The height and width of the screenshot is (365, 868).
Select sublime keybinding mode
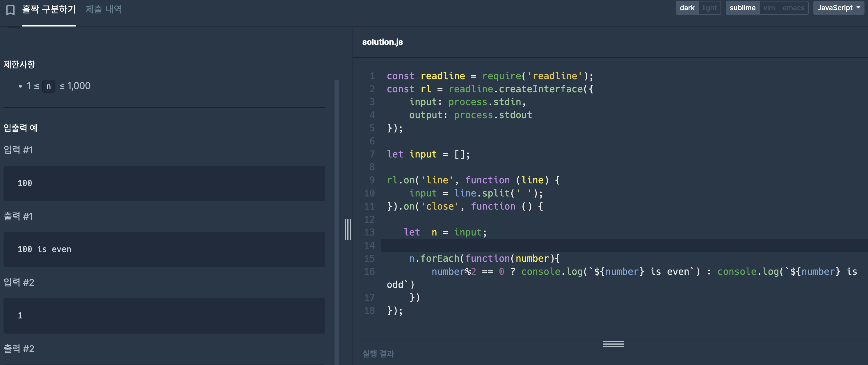coord(742,8)
